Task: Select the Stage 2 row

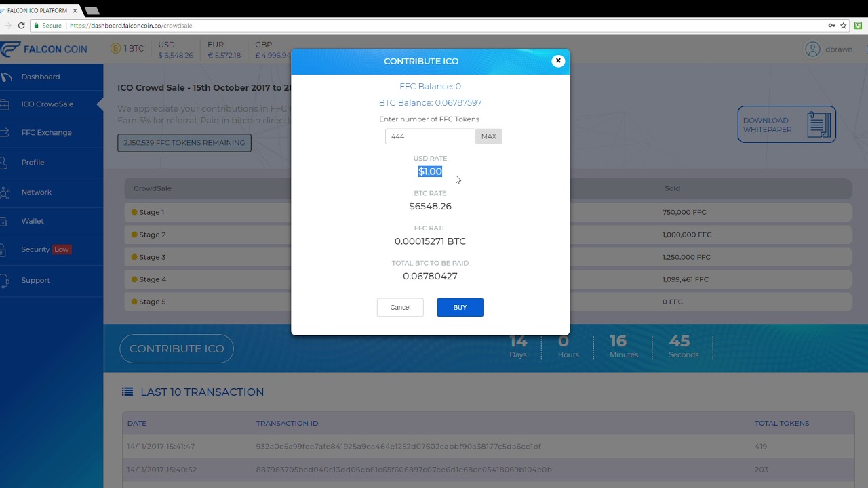Action: point(488,235)
